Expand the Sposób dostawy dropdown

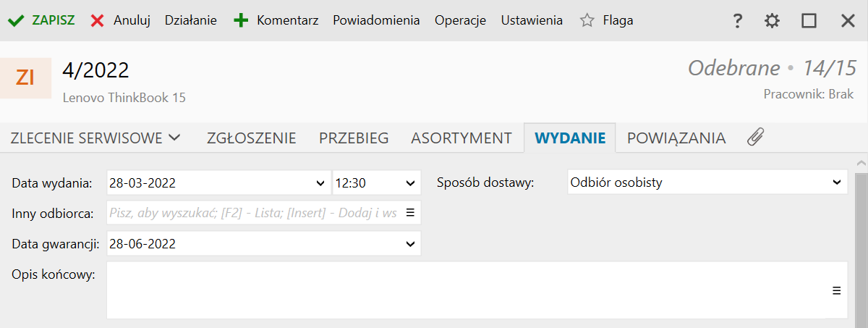[837, 183]
